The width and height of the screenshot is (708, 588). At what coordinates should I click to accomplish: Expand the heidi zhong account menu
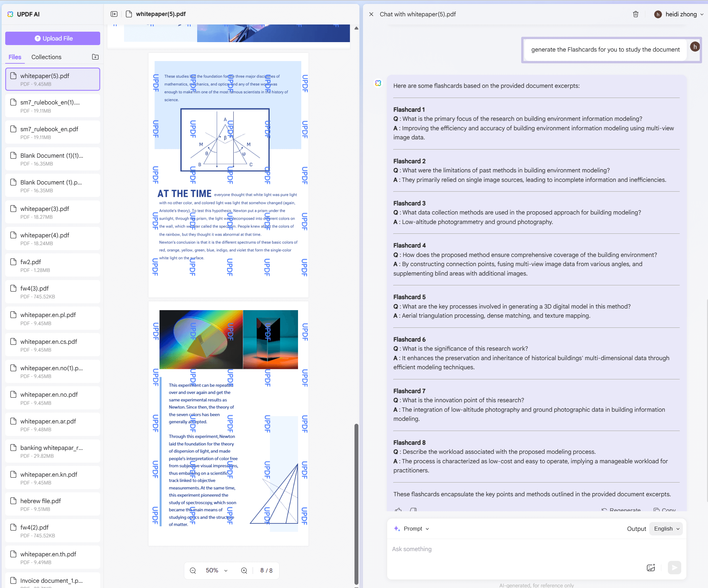pos(679,14)
